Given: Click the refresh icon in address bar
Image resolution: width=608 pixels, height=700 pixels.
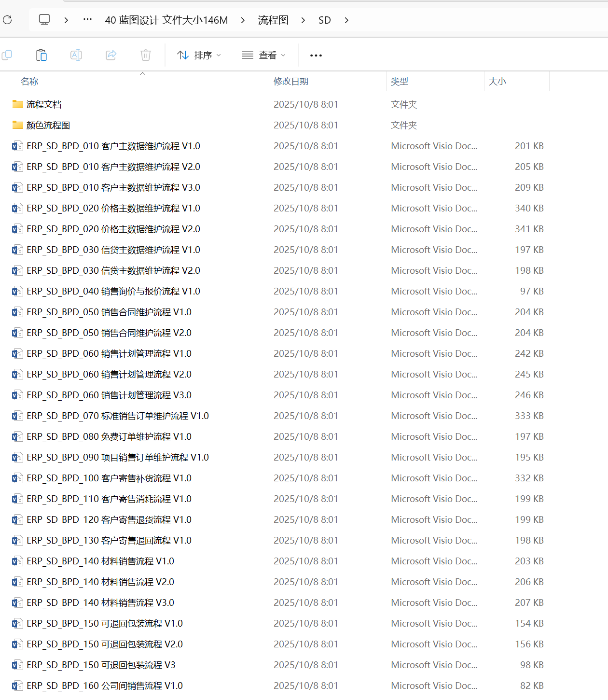Looking at the screenshot, I should (7, 20).
